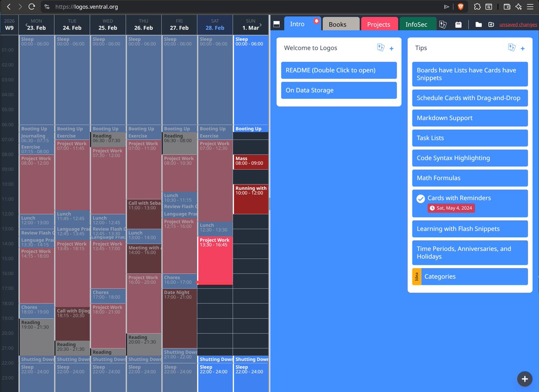Viewport: 539px width, 392px height.
Task: Select Time Periods, Anniversaries, and Holidays card
Action: pos(470,253)
